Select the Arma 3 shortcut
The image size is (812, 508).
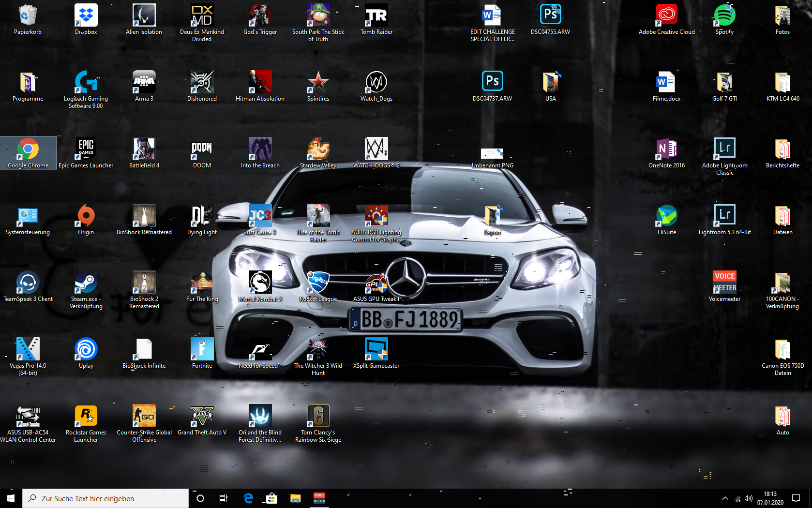(144, 82)
